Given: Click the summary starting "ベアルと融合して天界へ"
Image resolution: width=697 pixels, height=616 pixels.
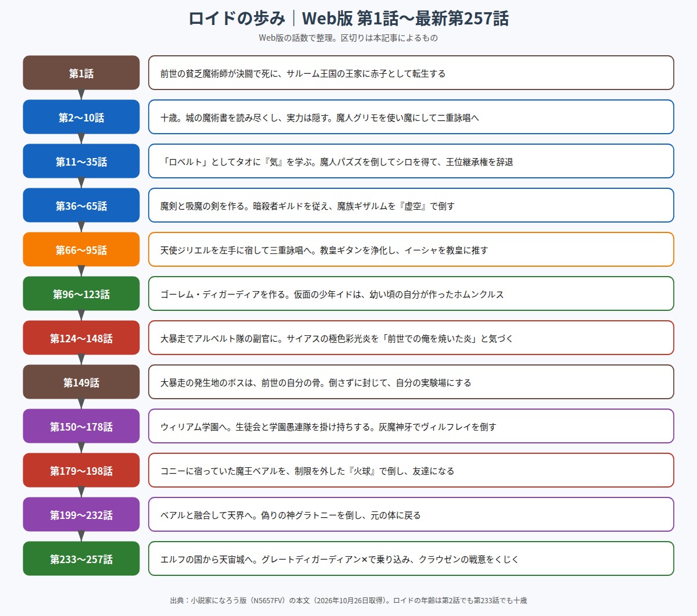Looking at the screenshot, I should (411, 515).
